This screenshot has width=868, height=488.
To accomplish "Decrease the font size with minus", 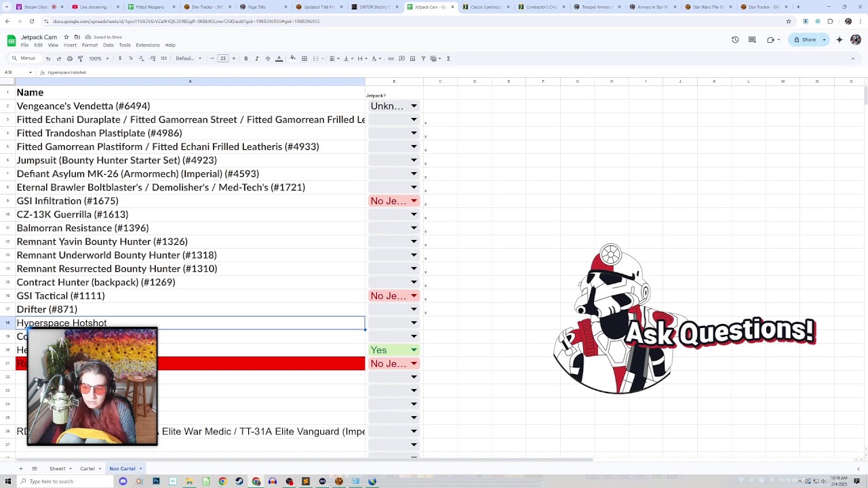I will click(212, 58).
